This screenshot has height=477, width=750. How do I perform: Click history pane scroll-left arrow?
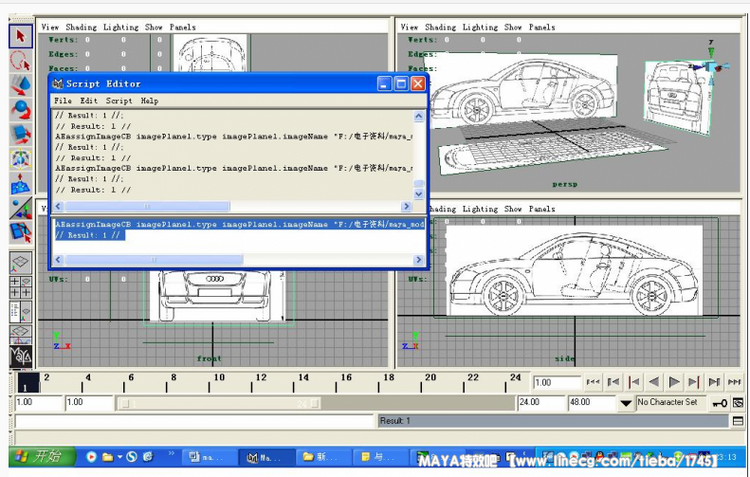click(58, 206)
